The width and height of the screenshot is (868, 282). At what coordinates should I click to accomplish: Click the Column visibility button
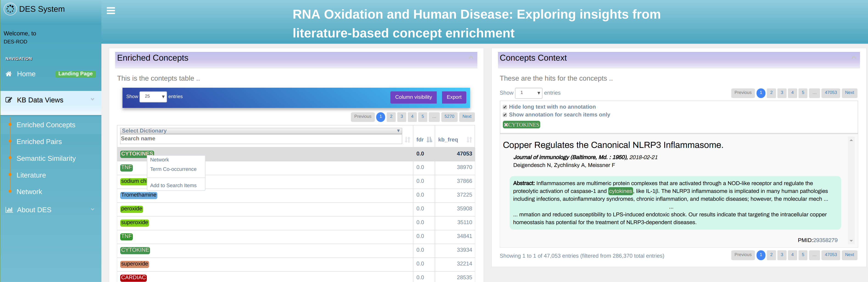[x=413, y=97]
